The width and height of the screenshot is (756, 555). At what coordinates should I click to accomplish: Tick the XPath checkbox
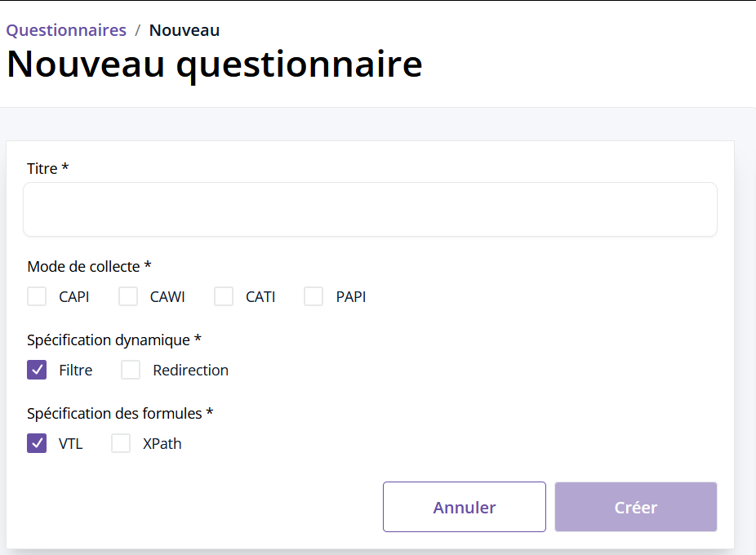pyautogui.click(x=121, y=443)
